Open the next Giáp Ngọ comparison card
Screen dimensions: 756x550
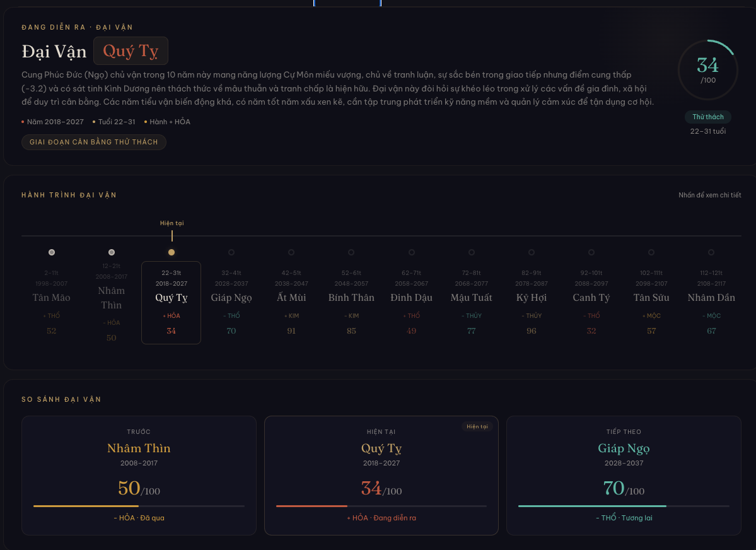624,475
